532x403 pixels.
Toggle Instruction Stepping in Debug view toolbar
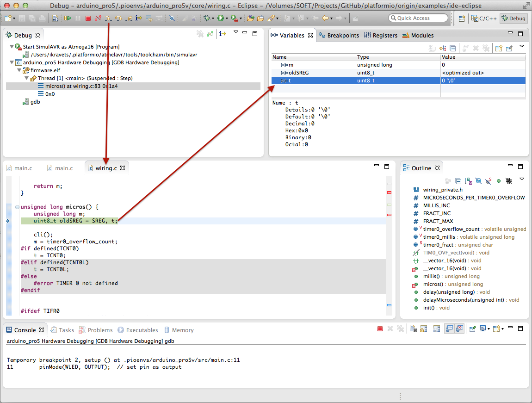coord(223,34)
